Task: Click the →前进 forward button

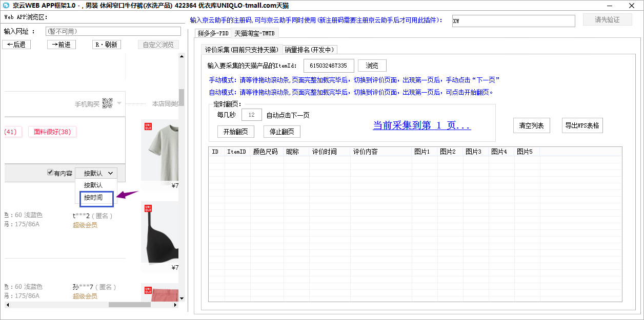Action: 62,45
